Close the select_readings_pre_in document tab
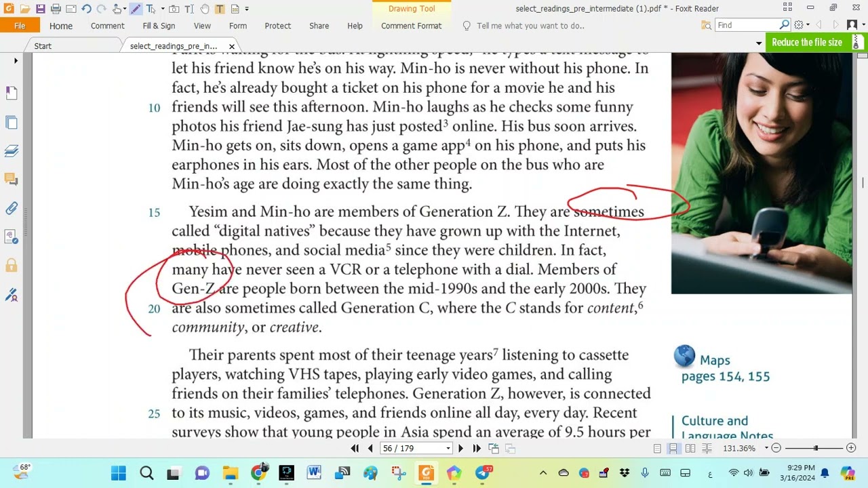 [232, 46]
